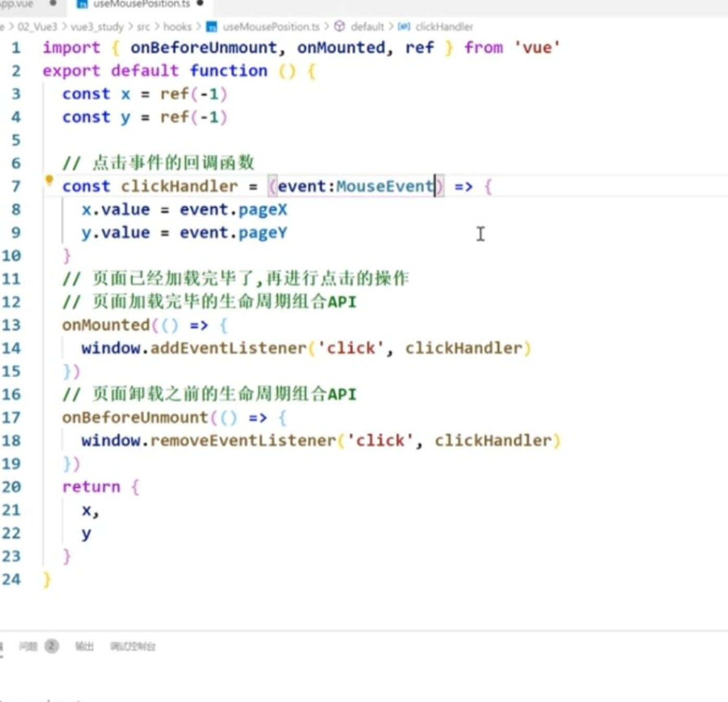
Task: Click the closing brace on line 24
Action: (47, 579)
